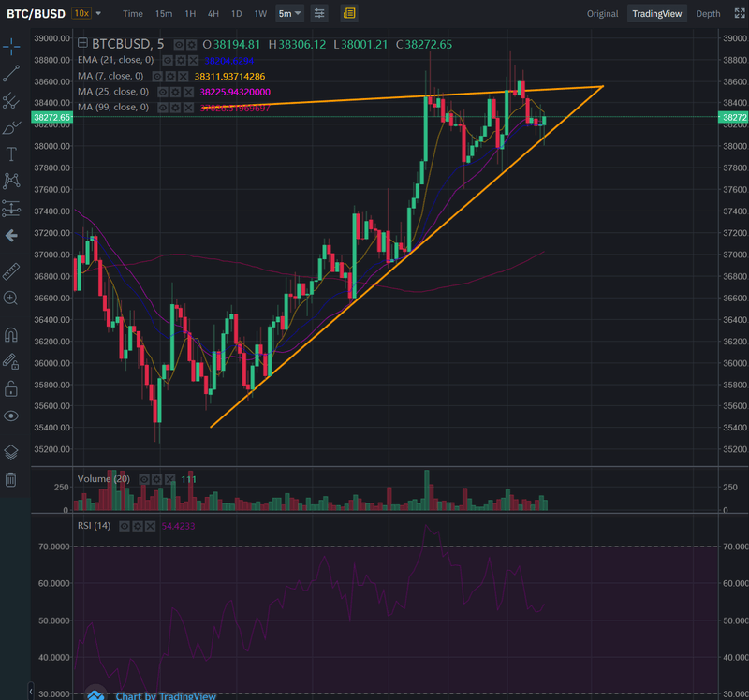Enter fullscreen chart mode icon
The image size is (749, 700).
(740, 13)
